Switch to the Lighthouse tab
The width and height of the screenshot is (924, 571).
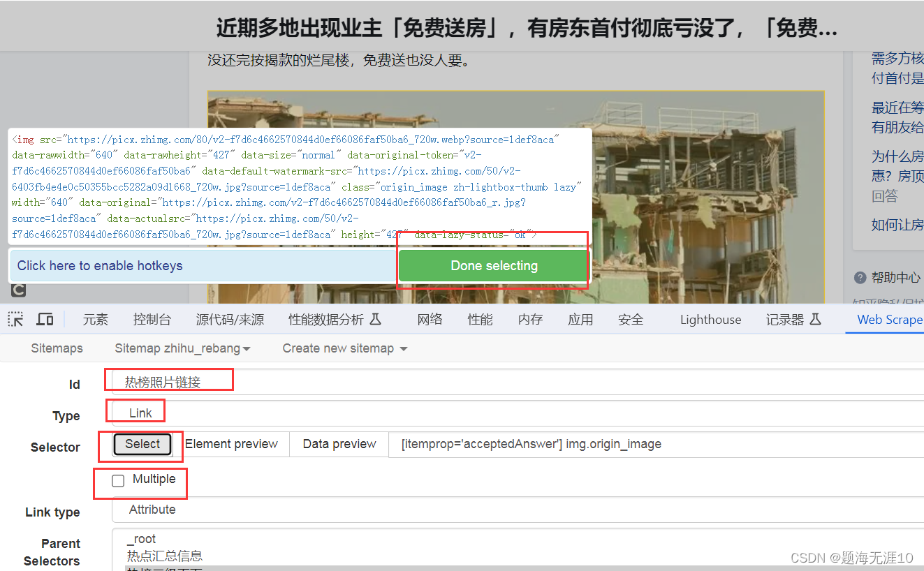pos(710,318)
